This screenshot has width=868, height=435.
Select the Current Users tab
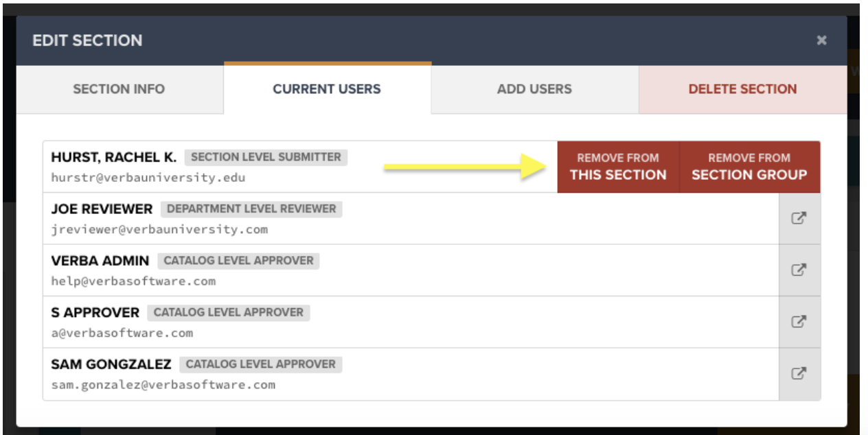pyautogui.click(x=327, y=89)
